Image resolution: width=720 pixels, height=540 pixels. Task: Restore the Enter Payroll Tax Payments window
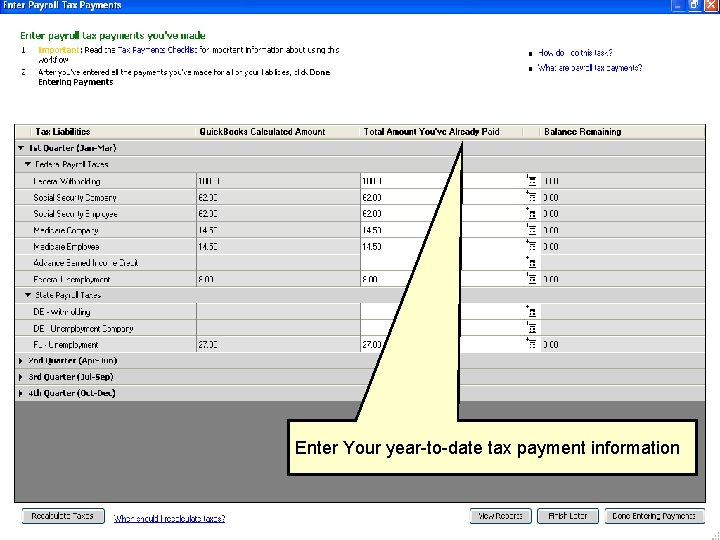point(694,5)
